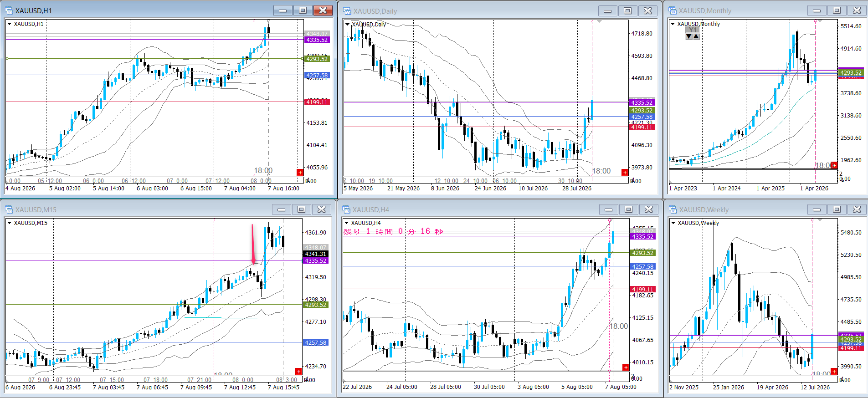The height and width of the screenshot is (398, 868).
Task: Click the red plus icon in Monthly chart
Action: point(834,165)
